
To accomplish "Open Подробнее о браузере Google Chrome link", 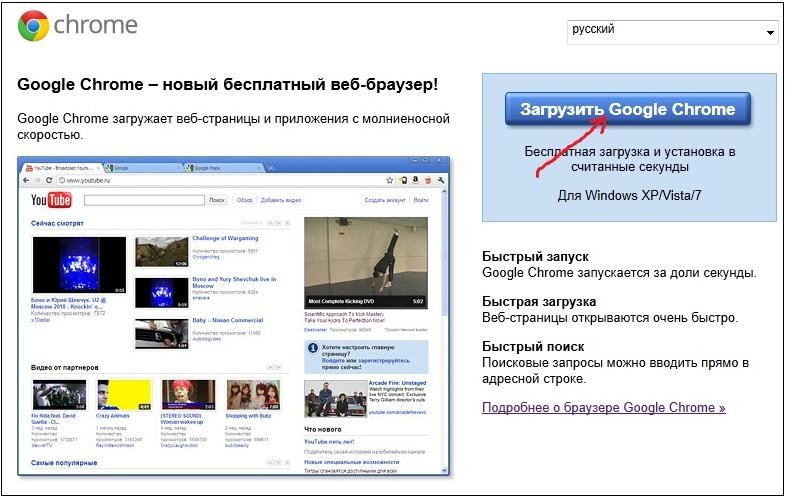I will pyautogui.click(x=604, y=407).
